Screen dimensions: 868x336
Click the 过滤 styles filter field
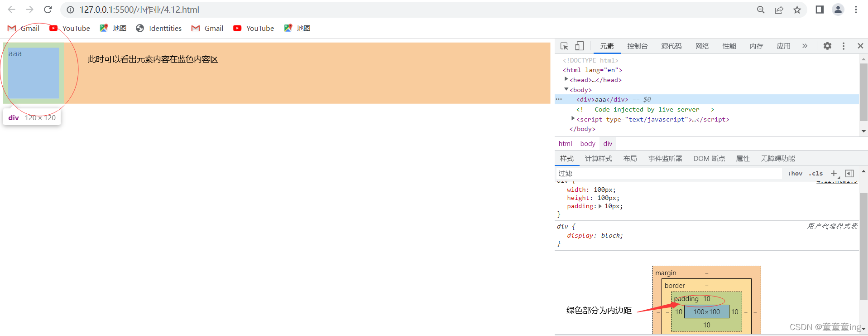(669, 174)
